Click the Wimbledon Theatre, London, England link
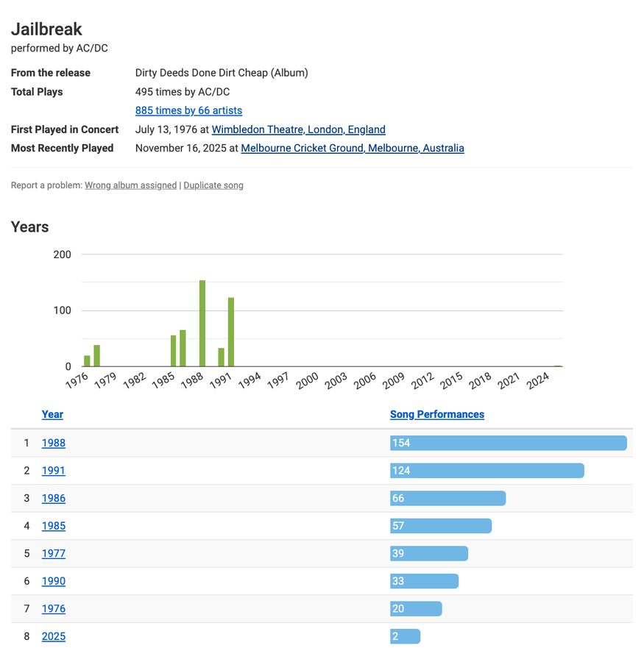 point(298,129)
